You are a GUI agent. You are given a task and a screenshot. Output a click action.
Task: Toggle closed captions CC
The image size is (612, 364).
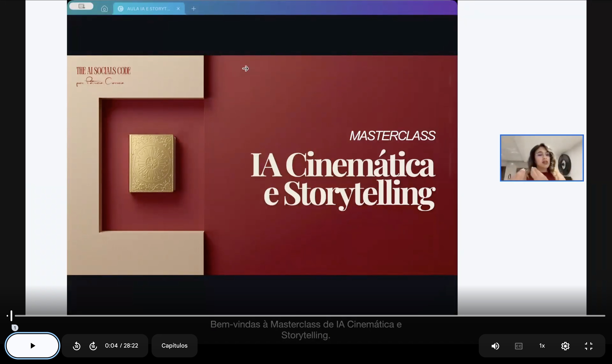519,346
